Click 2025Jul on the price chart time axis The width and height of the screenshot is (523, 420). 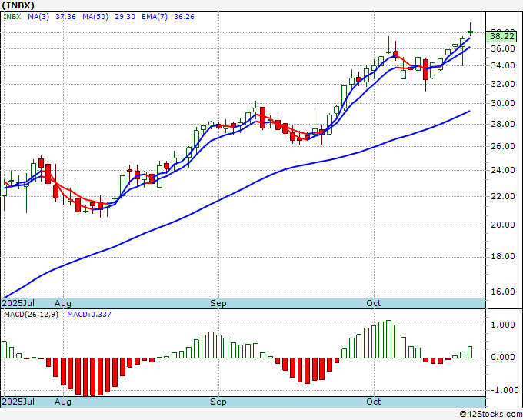click(x=18, y=303)
